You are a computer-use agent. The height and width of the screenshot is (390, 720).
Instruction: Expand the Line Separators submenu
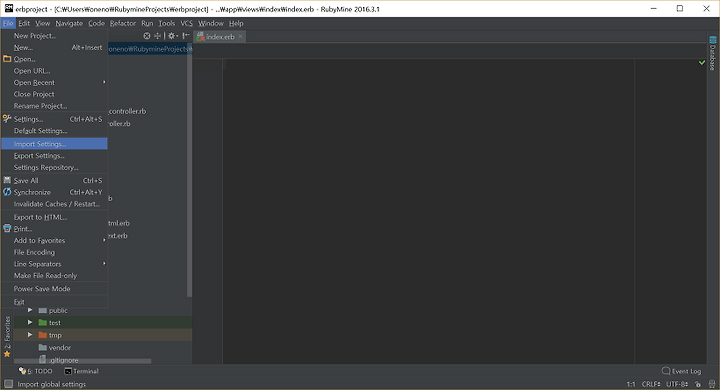click(54, 264)
